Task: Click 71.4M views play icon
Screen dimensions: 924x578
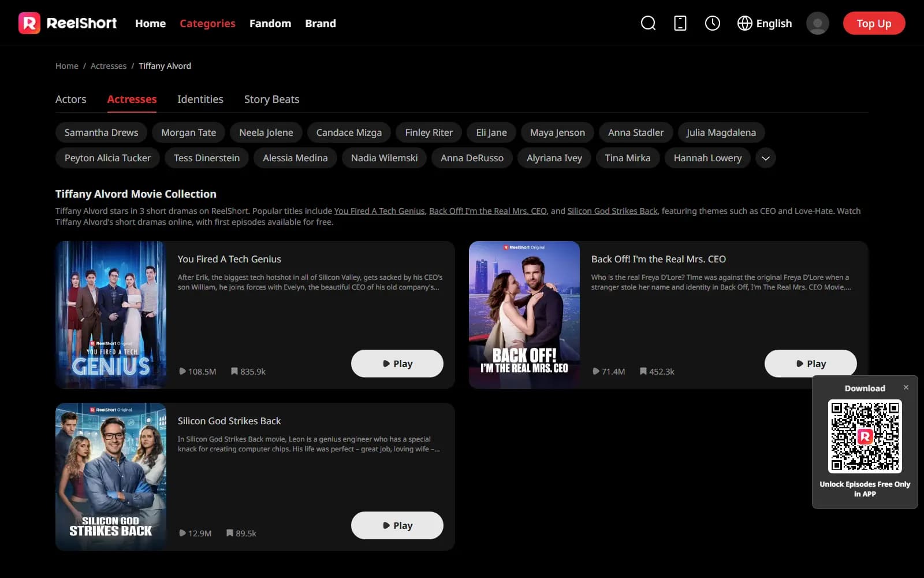Action: click(x=596, y=372)
